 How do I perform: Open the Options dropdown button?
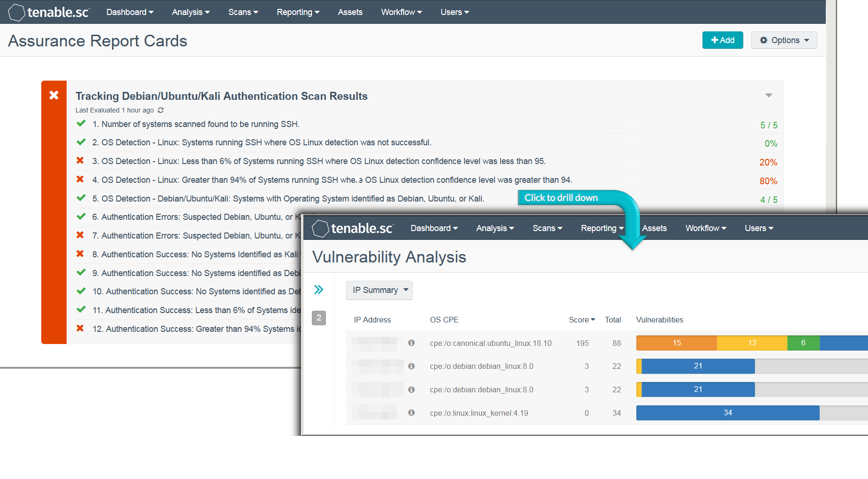(784, 40)
